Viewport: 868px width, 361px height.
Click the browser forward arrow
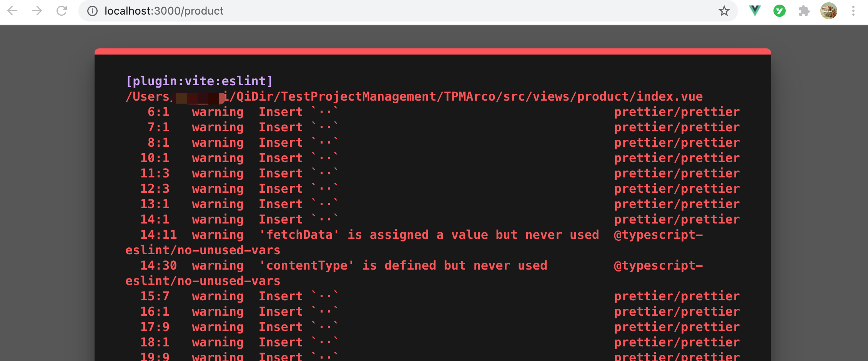(x=37, y=11)
